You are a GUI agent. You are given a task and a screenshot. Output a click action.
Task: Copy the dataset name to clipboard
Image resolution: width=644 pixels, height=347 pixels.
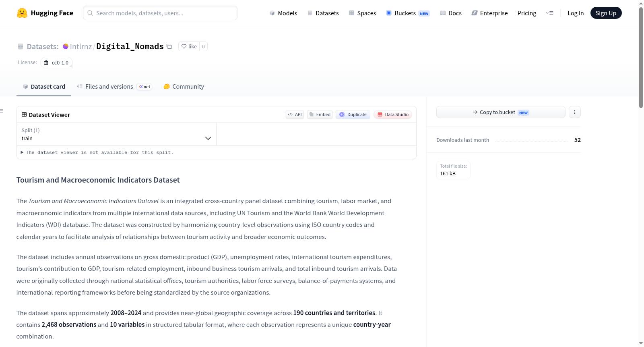(169, 46)
